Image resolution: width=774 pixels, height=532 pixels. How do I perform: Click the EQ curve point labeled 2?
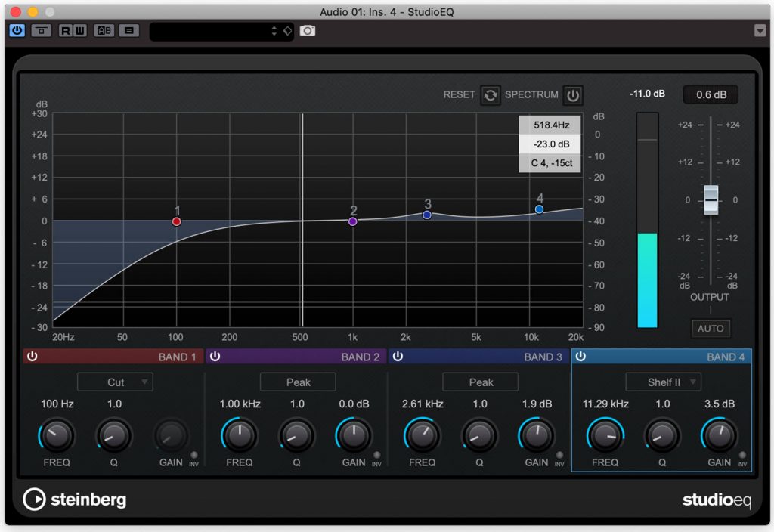(352, 221)
